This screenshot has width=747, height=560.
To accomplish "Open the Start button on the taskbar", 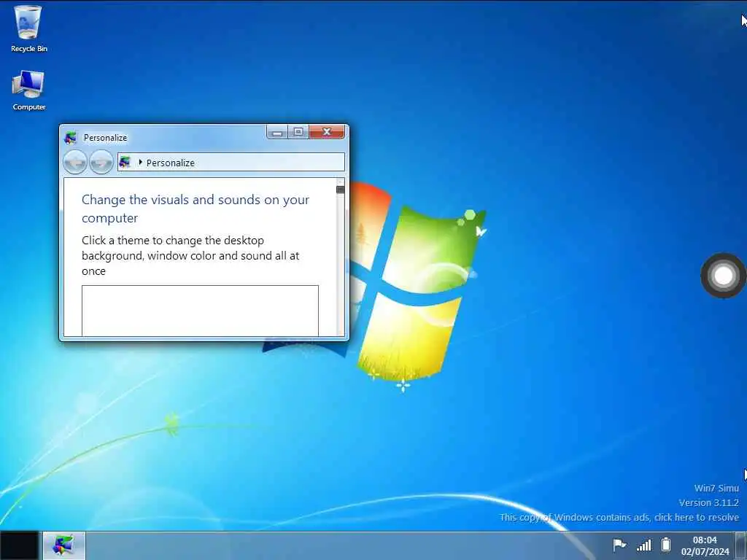I will [19, 545].
